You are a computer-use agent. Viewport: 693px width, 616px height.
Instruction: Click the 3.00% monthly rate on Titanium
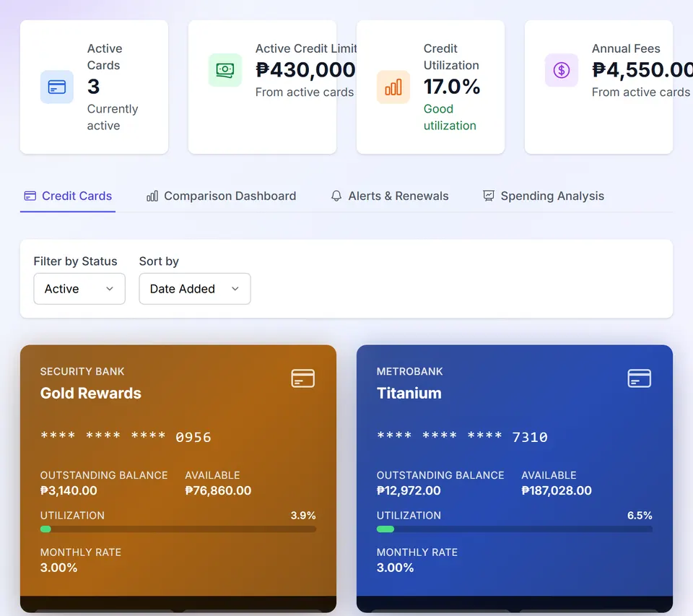pyautogui.click(x=395, y=568)
